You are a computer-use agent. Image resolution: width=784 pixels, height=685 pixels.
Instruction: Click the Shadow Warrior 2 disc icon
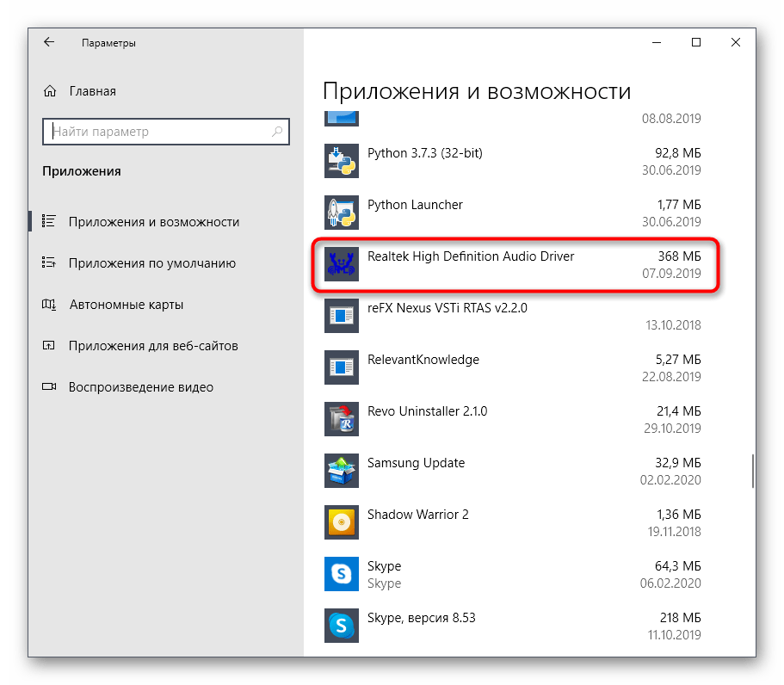click(342, 522)
